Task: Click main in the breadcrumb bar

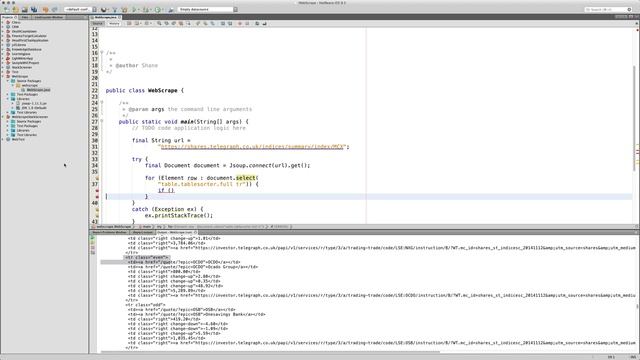Action: [147, 227]
